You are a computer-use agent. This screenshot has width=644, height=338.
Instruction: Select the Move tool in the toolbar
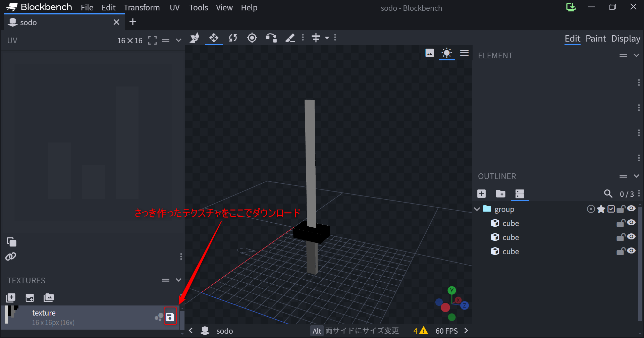click(x=214, y=38)
